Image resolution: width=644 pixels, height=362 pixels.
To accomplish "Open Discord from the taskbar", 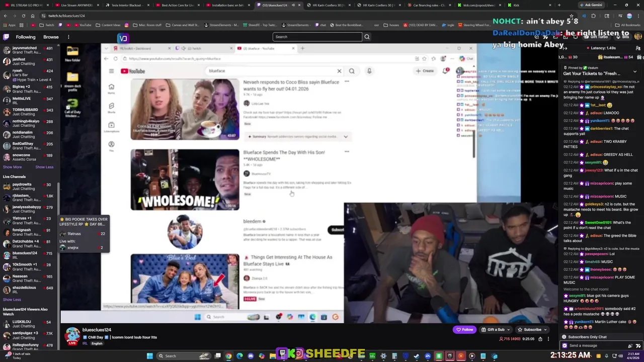I will (251, 356).
